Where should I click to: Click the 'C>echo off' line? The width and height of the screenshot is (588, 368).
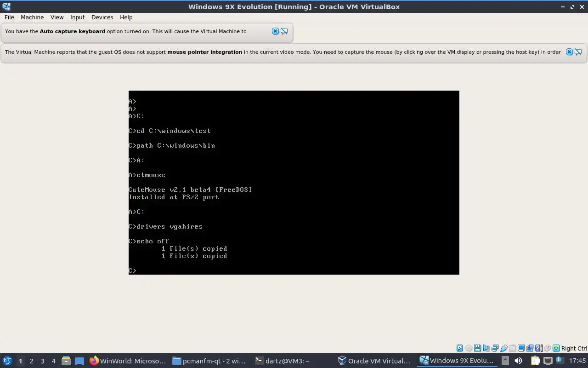pyautogui.click(x=149, y=241)
